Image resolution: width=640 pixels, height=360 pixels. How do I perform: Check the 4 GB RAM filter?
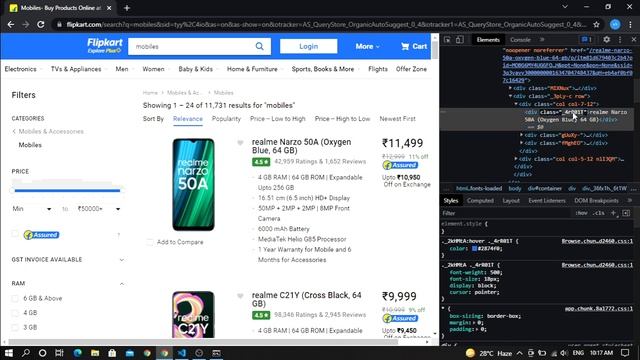coord(15,313)
